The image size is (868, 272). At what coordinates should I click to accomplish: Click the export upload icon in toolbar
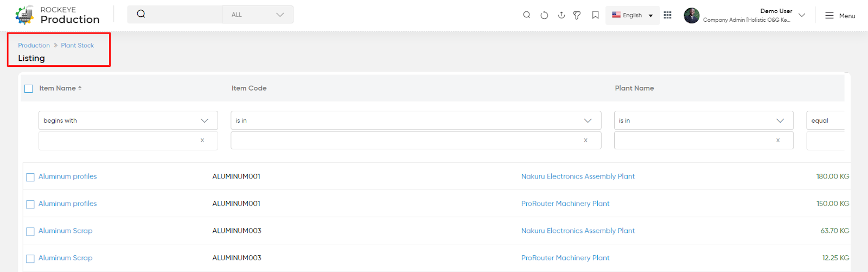pos(561,15)
